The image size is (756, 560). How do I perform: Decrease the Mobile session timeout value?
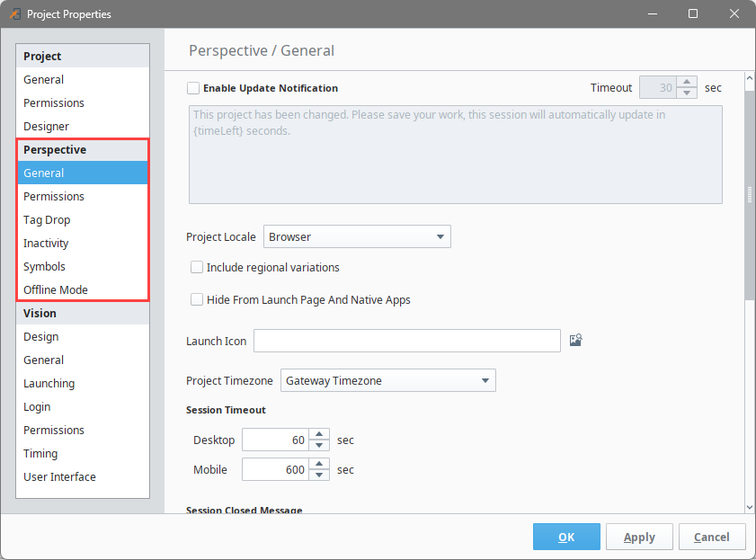(x=319, y=476)
